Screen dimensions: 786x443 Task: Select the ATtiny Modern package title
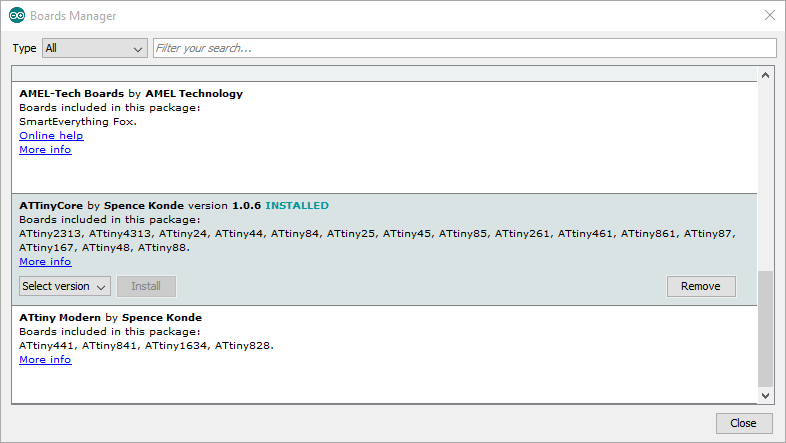60,318
